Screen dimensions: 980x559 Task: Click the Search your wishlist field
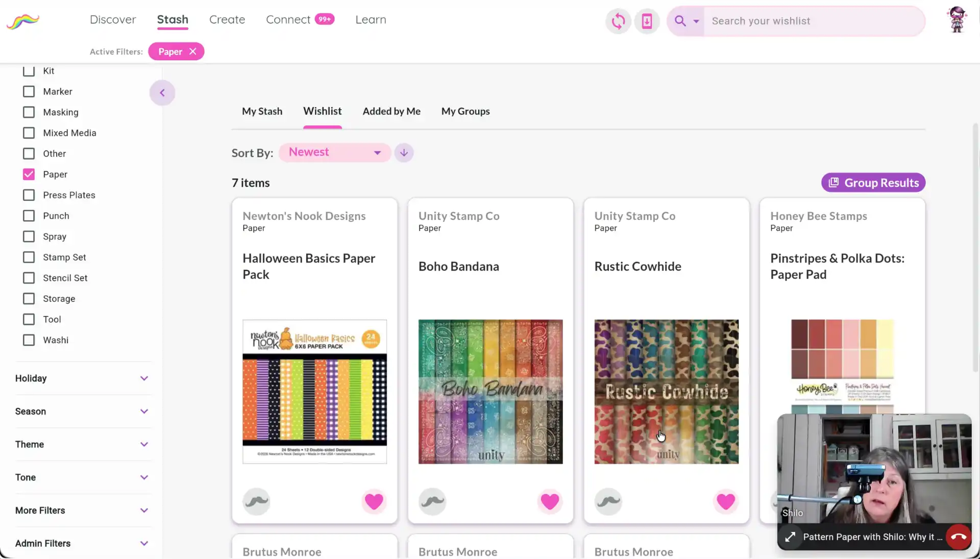click(814, 21)
